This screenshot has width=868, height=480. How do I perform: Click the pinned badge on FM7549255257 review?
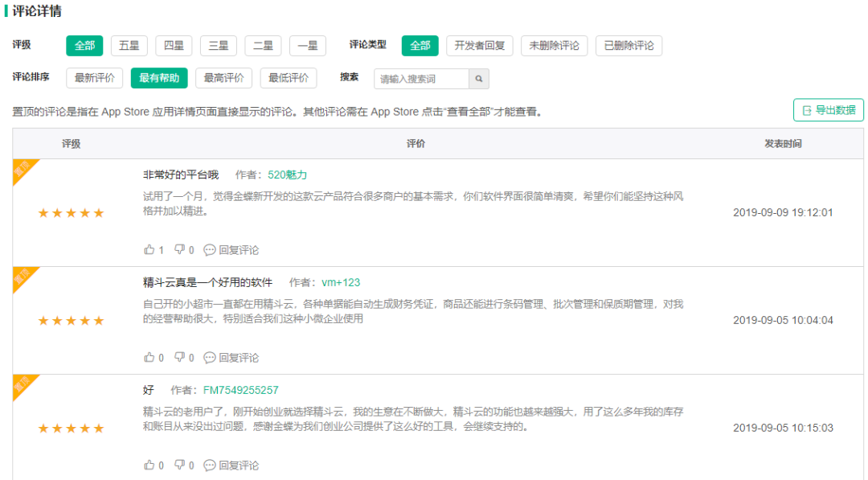(23, 384)
